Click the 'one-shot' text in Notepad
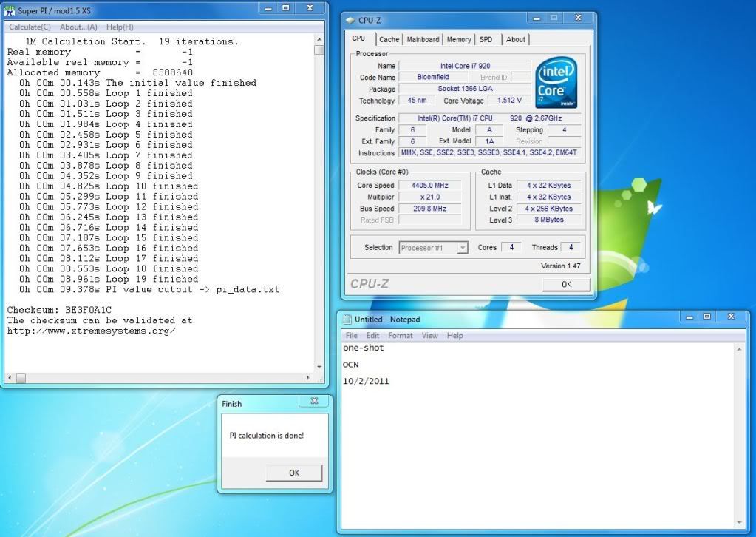This screenshot has height=537, width=756. click(x=363, y=348)
